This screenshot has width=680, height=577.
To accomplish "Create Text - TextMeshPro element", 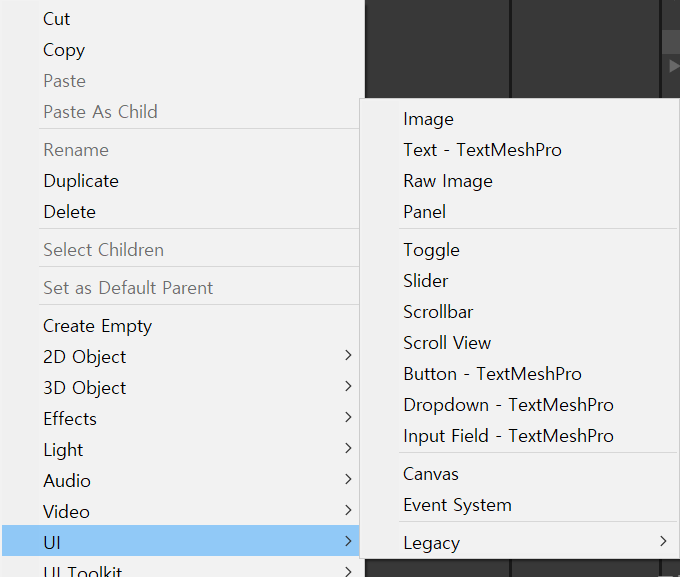I will coord(520,150).
